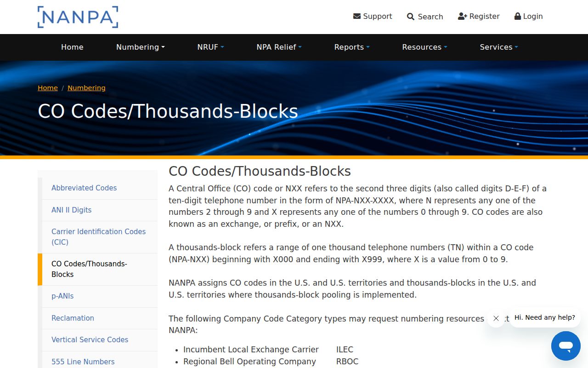Click "Regional Bell Operating Company" list item

point(249,362)
